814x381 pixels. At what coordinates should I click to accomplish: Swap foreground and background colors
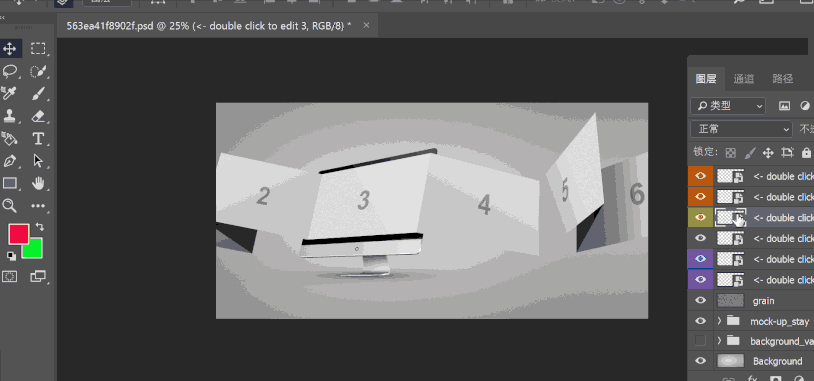[39, 227]
